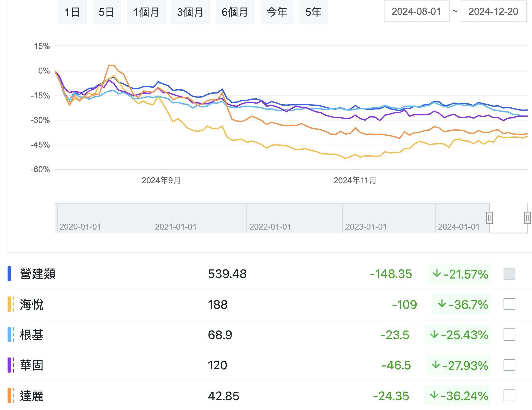Choose the 5年 time range
This screenshot has width=532, height=410.
tap(313, 12)
